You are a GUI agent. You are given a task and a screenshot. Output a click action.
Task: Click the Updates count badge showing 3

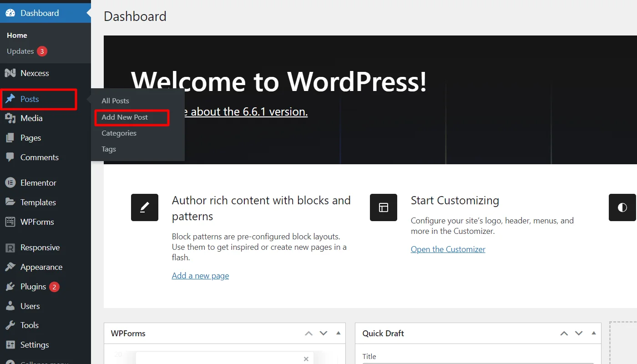click(x=42, y=51)
